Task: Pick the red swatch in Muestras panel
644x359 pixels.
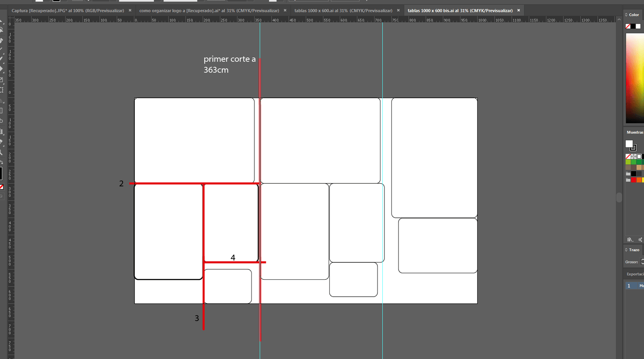Action: click(x=634, y=180)
